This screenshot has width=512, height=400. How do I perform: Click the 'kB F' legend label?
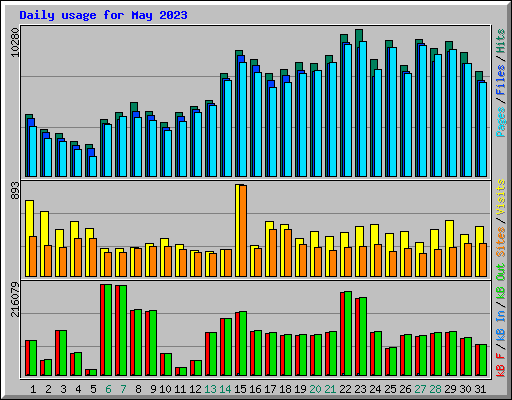click(x=501, y=365)
